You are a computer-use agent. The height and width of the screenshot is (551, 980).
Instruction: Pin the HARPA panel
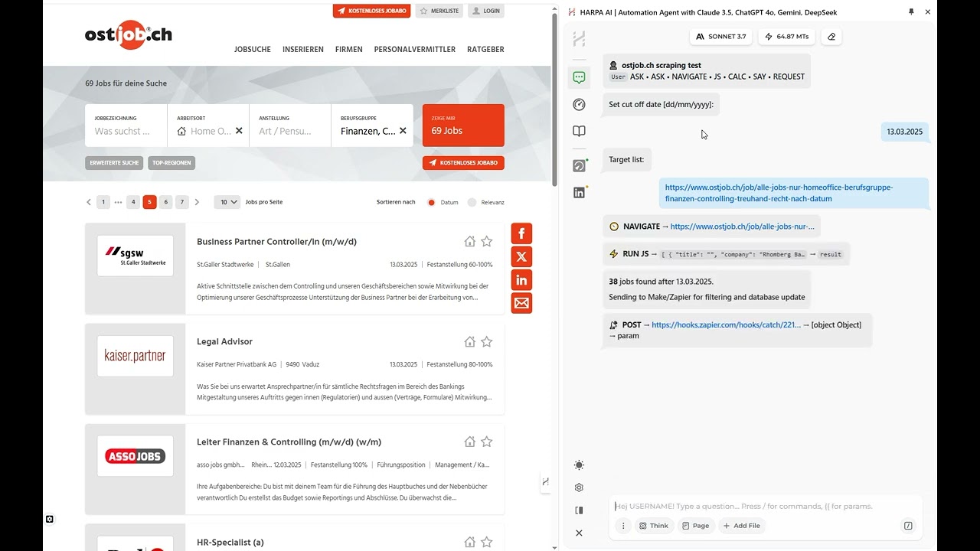tap(911, 11)
